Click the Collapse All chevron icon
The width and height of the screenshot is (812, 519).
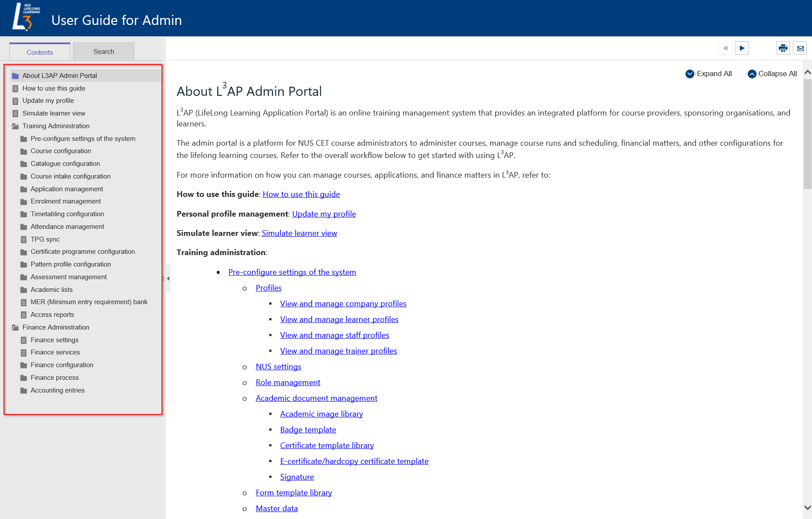point(752,74)
